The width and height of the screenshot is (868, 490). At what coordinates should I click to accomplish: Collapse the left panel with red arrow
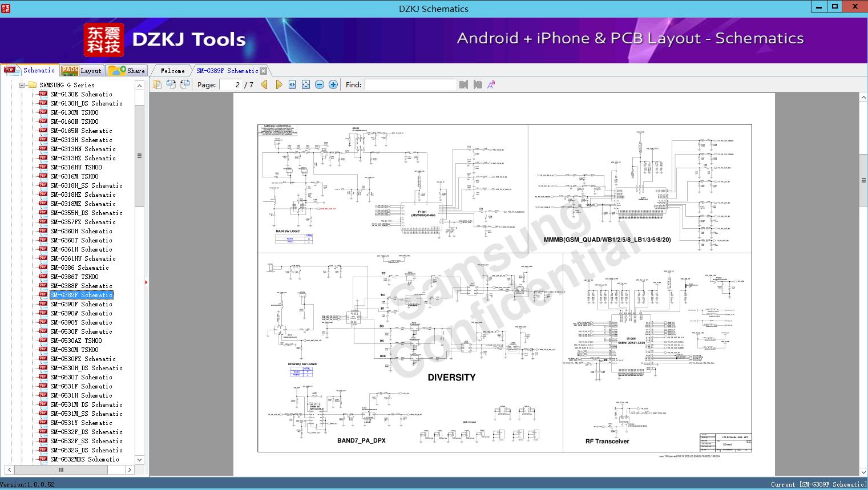pyautogui.click(x=146, y=282)
